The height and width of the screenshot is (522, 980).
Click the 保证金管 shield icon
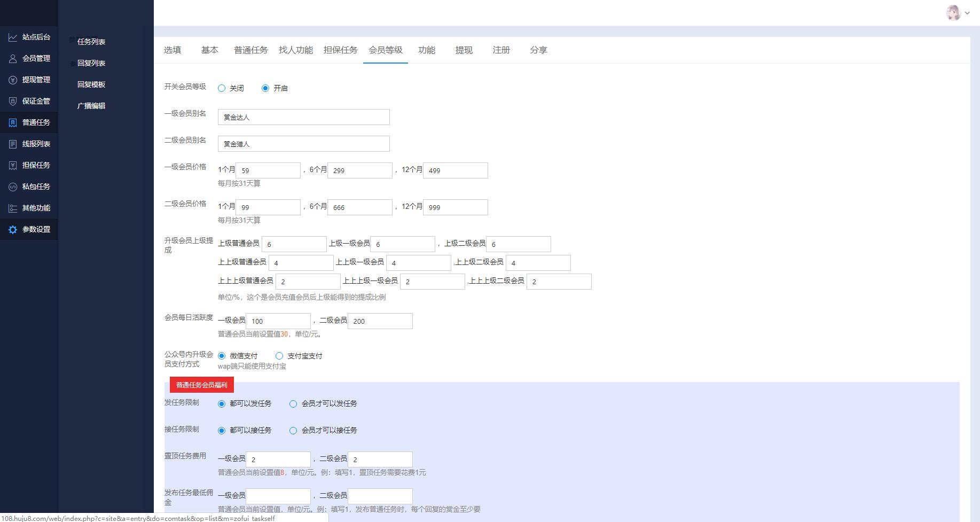pyautogui.click(x=13, y=101)
